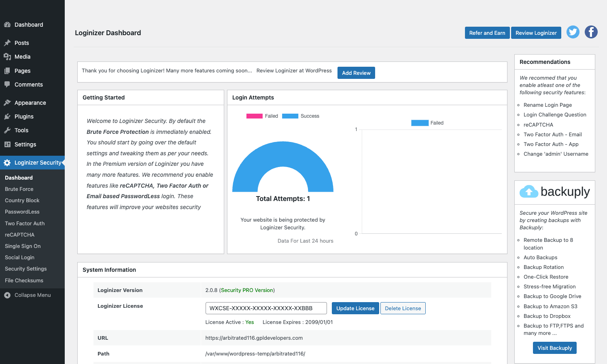Click 'Two Factor Auth - App' recommendation
Image resolution: width=607 pixels, height=364 pixels.
(x=551, y=144)
